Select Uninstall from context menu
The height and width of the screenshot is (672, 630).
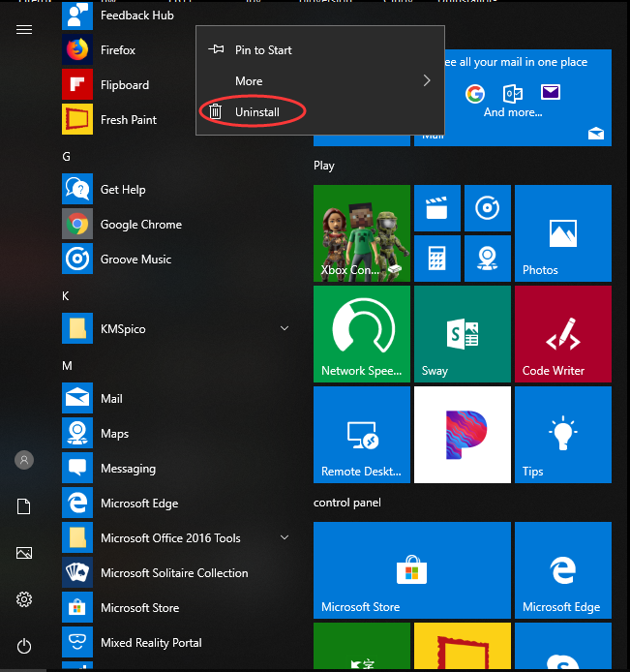point(320,112)
